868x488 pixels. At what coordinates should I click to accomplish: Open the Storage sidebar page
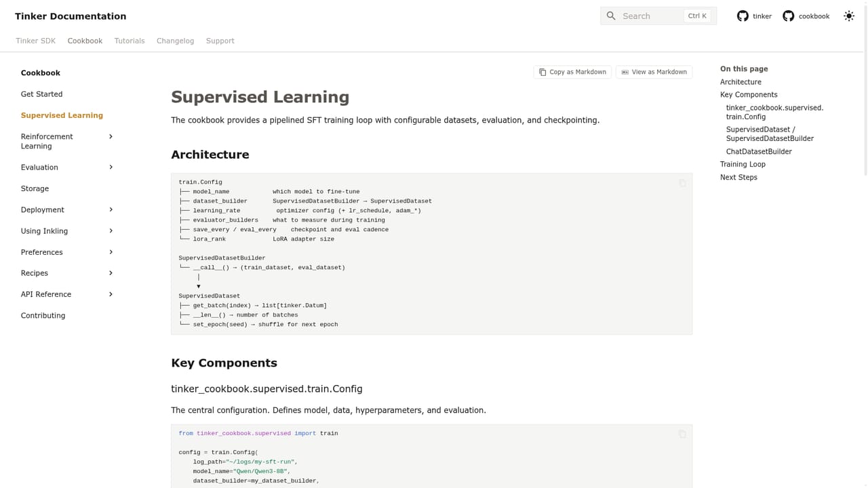[x=35, y=188]
